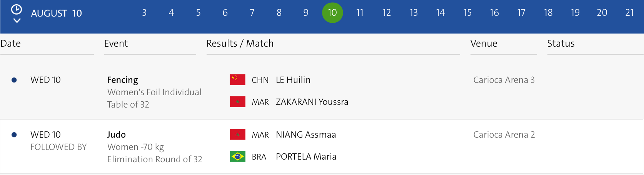Click Brazil flag beside PORTELA Maria

(x=237, y=156)
